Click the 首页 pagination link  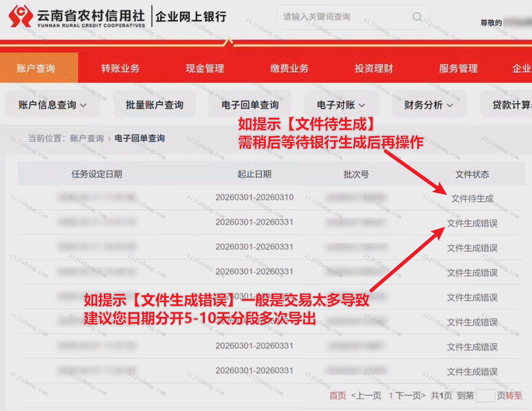(338, 395)
